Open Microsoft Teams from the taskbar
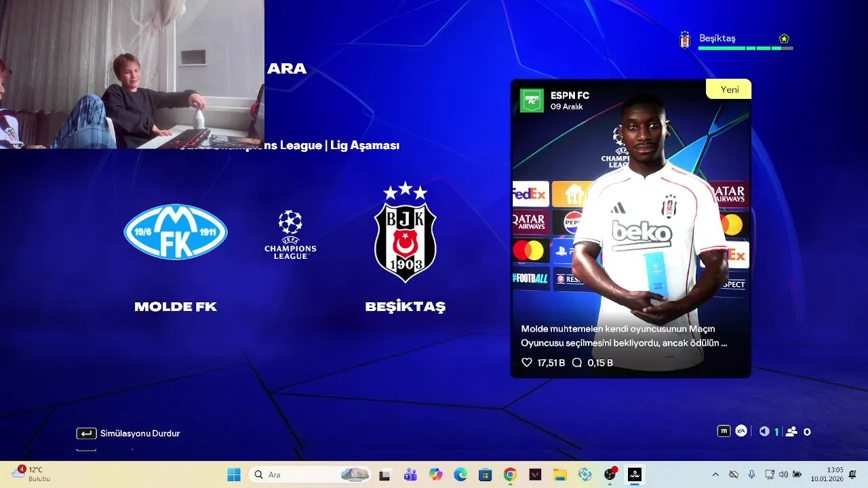Screen dimensions: 868x488 tap(410, 474)
